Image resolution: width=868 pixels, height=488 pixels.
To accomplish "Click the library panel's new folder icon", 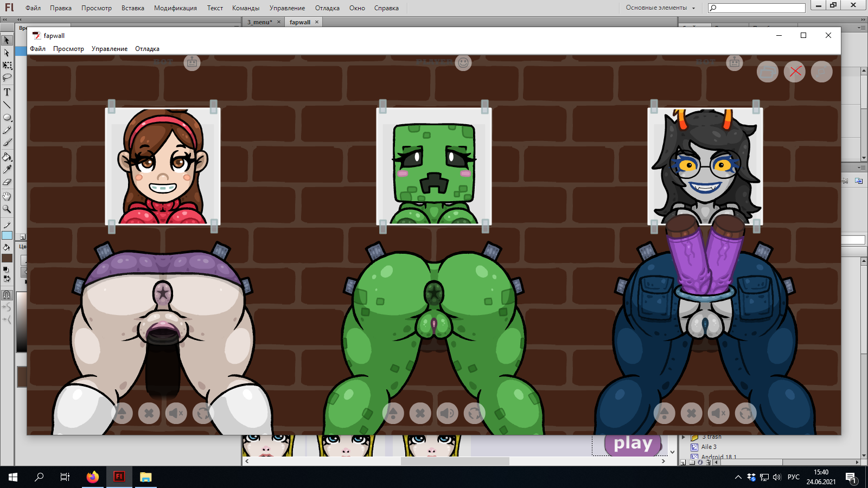I will 692,463.
